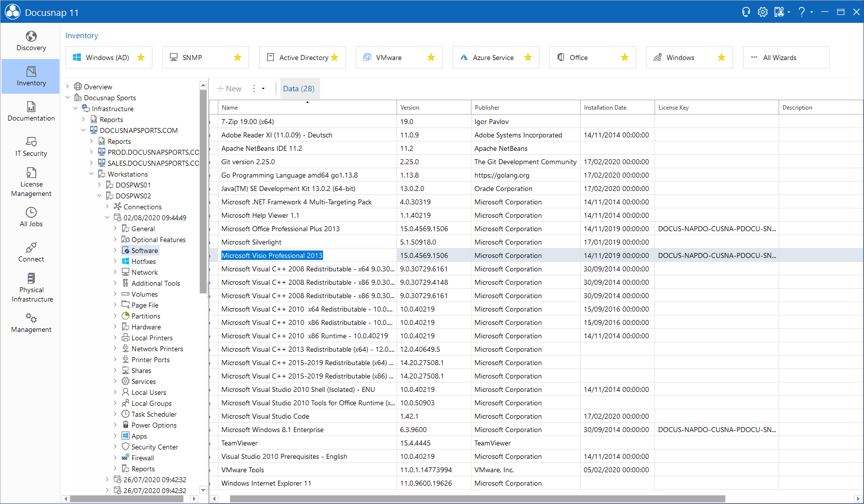Select the Hardware tree item icon
The height and width of the screenshot is (504, 864).
pyautogui.click(x=126, y=327)
